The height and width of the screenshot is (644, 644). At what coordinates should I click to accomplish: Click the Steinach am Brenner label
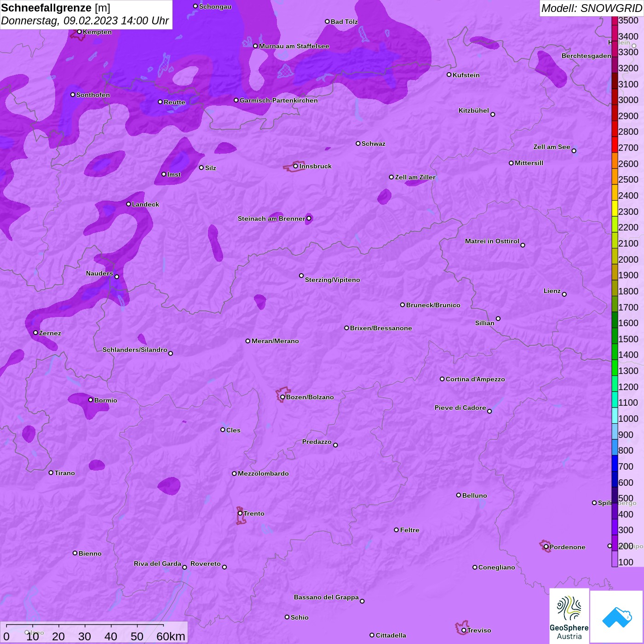click(x=271, y=218)
